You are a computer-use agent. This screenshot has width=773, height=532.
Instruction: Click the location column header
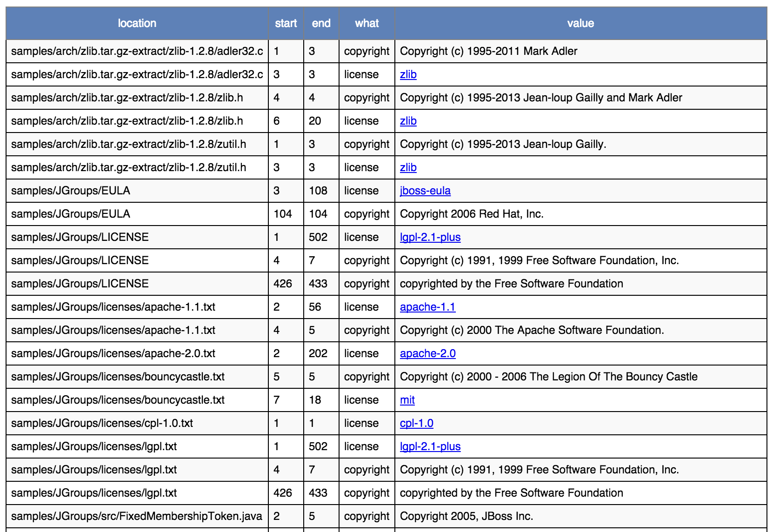coord(137,23)
